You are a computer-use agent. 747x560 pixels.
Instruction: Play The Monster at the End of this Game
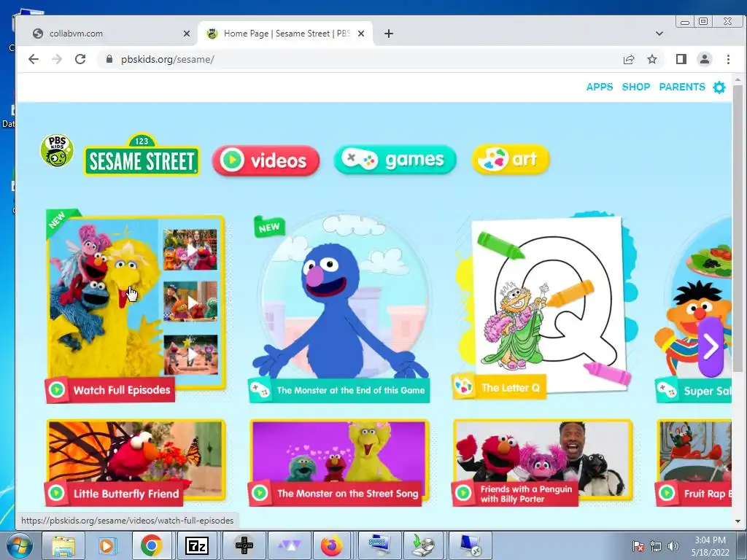(340, 307)
